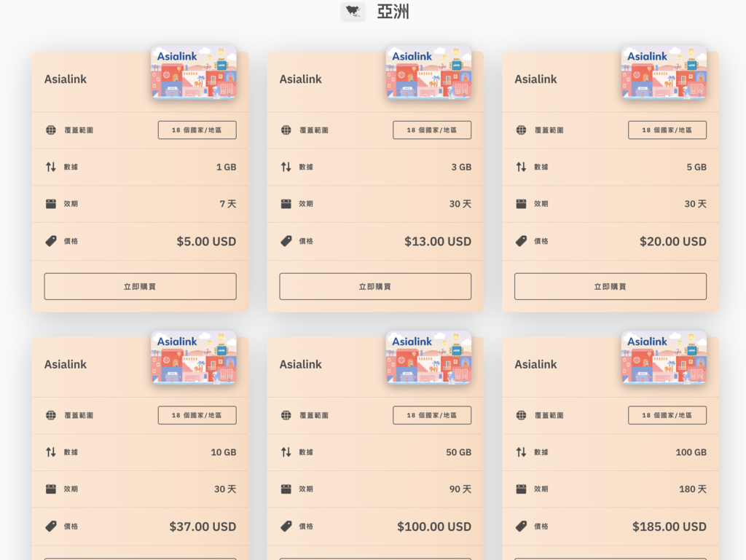This screenshot has width=746, height=560.
Task: Click the 7 天 validity value
Action: point(228,204)
